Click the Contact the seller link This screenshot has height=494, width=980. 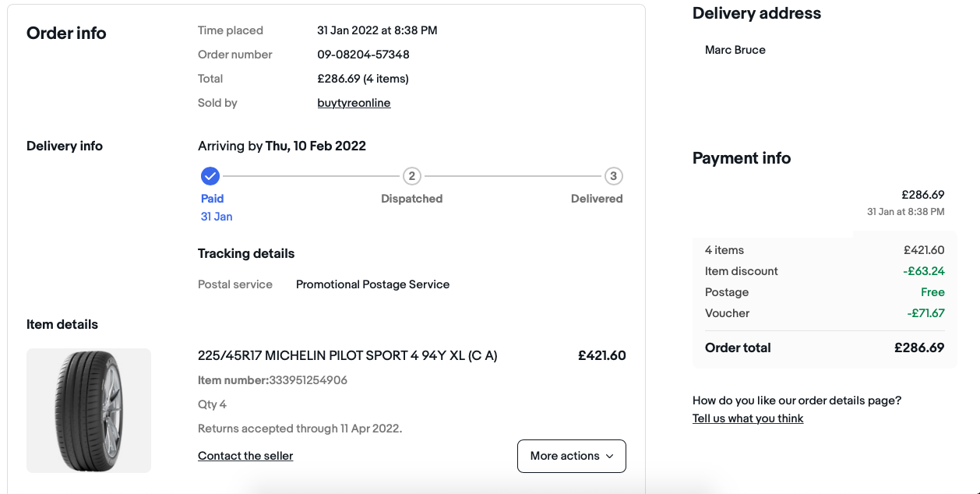[x=245, y=456]
